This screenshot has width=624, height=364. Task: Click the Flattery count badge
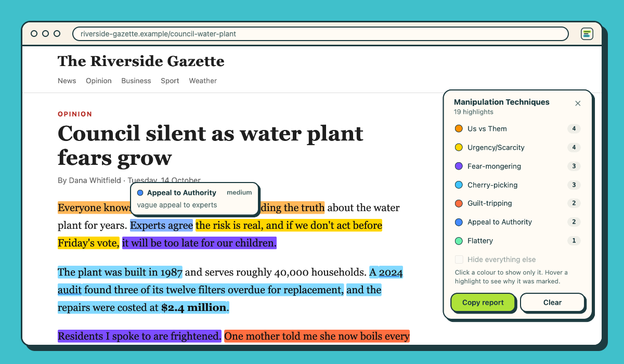(x=574, y=241)
